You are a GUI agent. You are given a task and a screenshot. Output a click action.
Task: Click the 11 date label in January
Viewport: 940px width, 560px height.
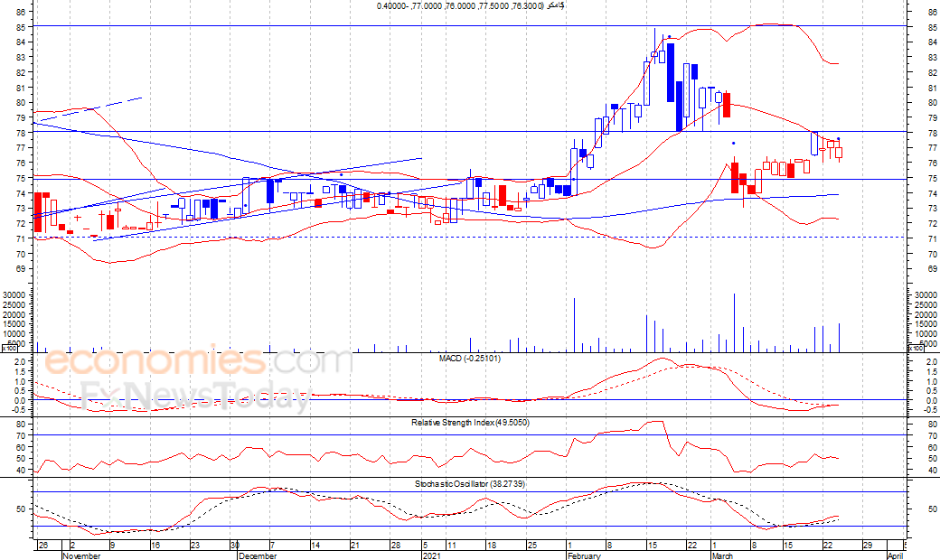click(451, 546)
